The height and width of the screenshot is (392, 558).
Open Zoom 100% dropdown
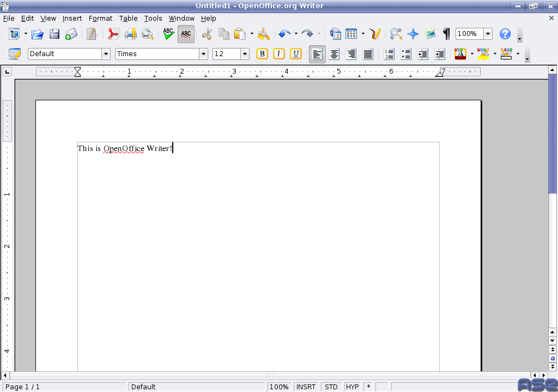tap(488, 34)
